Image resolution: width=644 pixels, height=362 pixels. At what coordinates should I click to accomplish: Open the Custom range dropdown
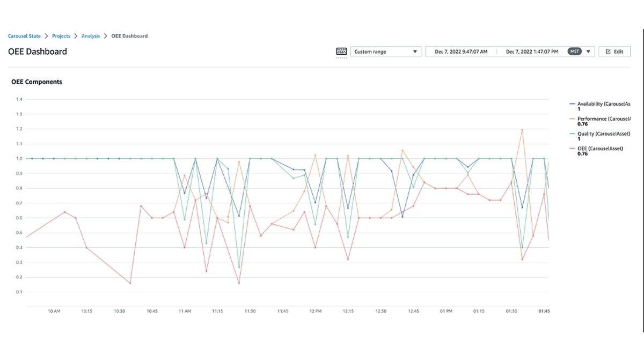pos(385,51)
